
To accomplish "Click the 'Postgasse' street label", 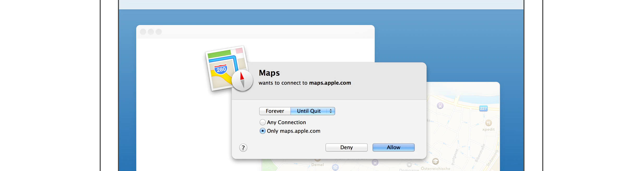I will click(x=455, y=157).
